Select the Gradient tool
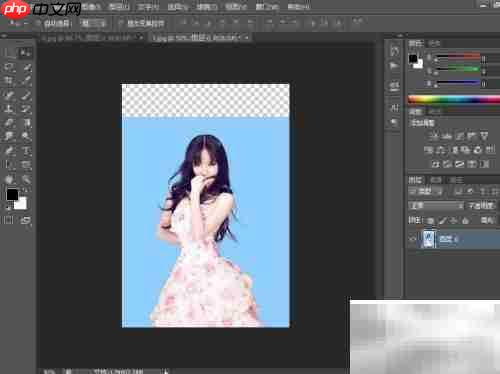The height and width of the screenshot is (374, 500). click(x=26, y=123)
